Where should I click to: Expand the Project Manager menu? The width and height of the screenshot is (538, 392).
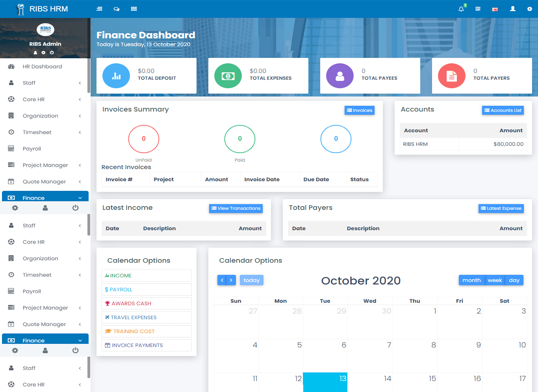(x=44, y=165)
